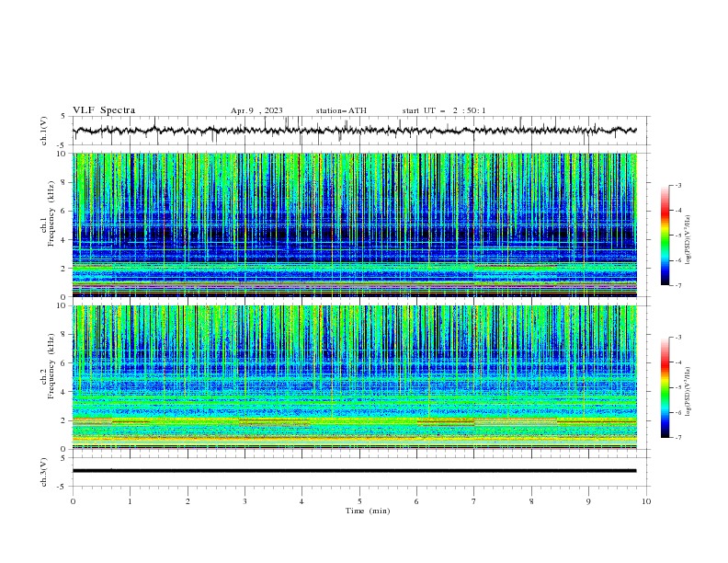Click the "VLF Spectra" plot title
Viewport: 728px width, 563px height.
click(x=104, y=110)
